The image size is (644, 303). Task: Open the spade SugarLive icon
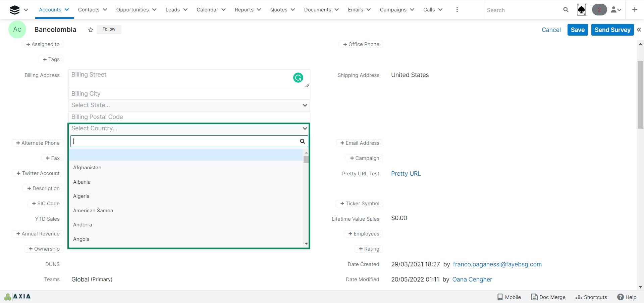[581, 10]
